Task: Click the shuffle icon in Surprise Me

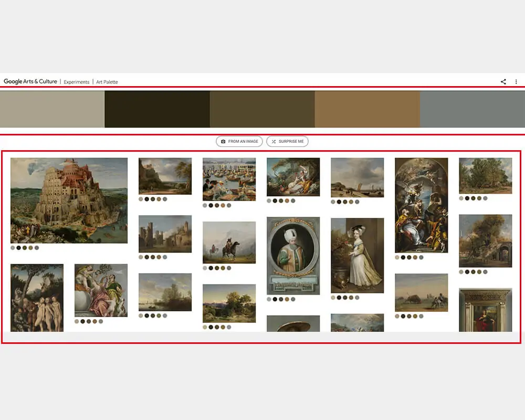Action: click(x=274, y=142)
